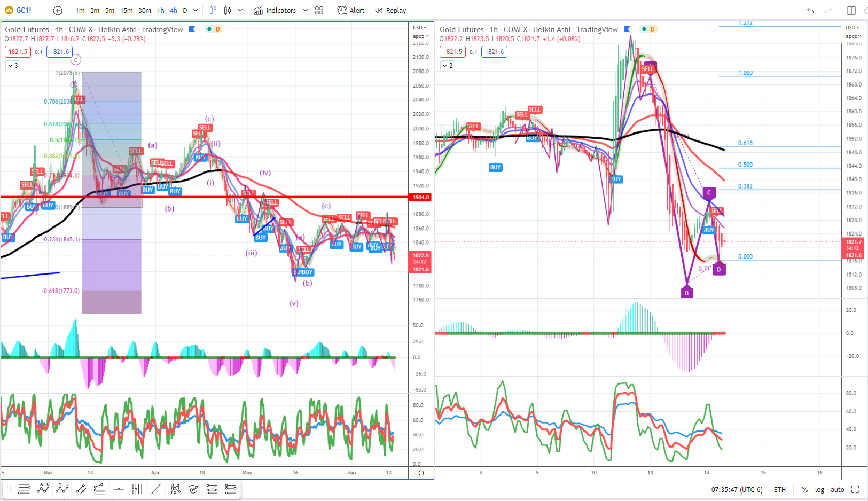Click the purple D pattern marker on 1h chart

coord(719,270)
